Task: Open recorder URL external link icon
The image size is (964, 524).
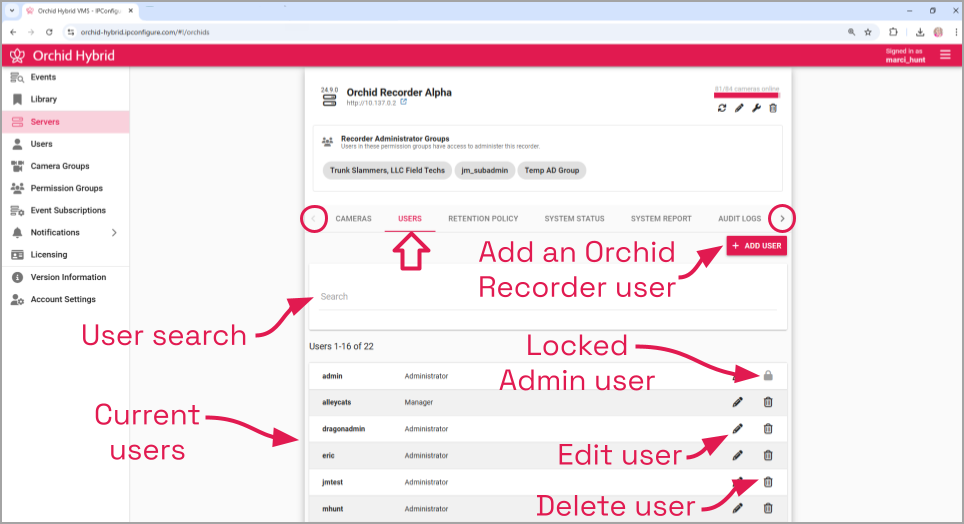Action: click(403, 102)
